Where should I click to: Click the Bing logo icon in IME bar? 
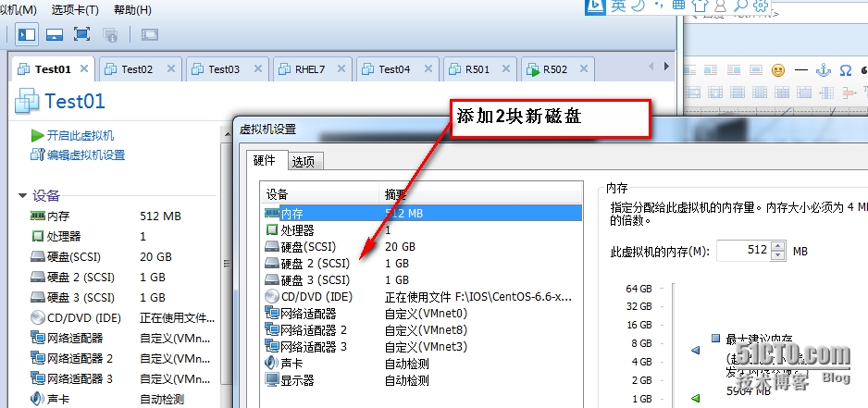click(x=596, y=6)
